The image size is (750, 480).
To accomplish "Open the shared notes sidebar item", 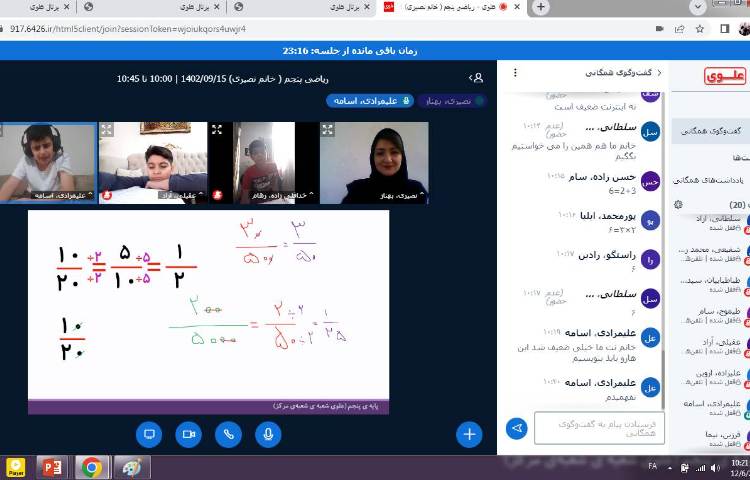I will 710,180.
